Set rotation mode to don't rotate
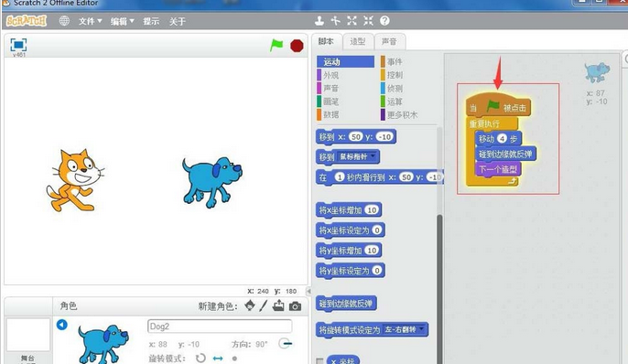628x364 pixels. click(x=234, y=359)
